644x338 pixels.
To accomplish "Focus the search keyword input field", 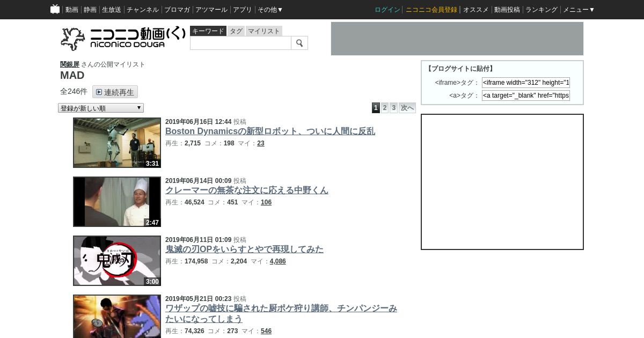I will tap(240, 43).
